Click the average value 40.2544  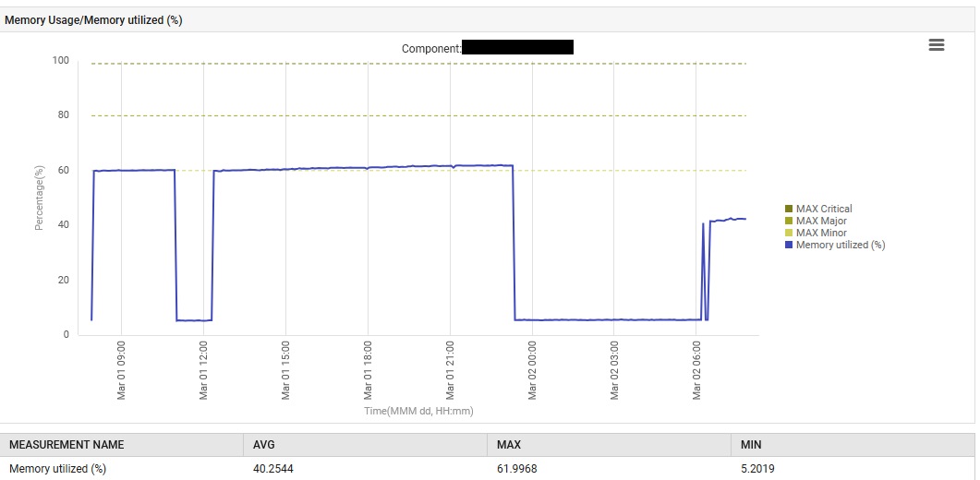coord(273,468)
